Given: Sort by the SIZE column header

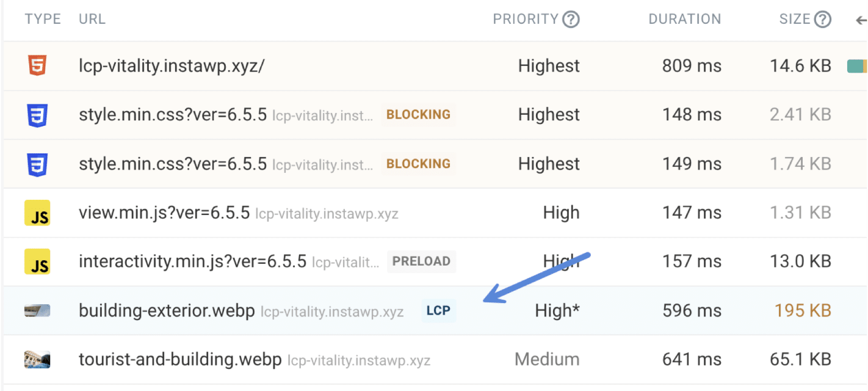Looking at the screenshot, I should click(x=798, y=19).
